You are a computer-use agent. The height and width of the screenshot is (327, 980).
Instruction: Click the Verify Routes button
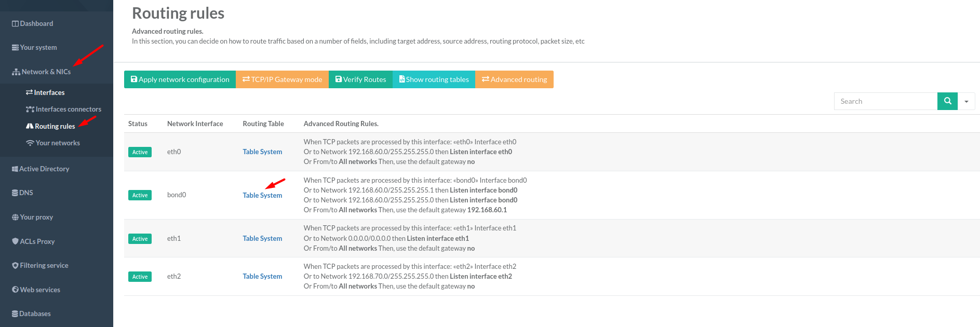(x=360, y=79)
